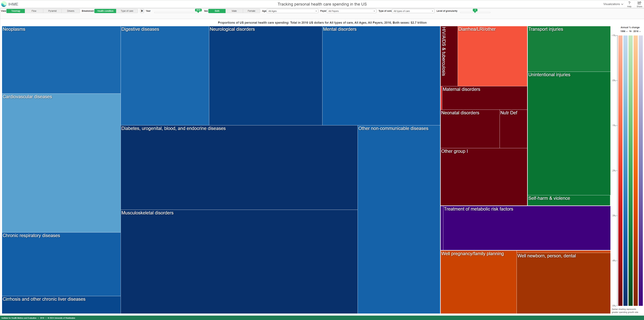Select Both sexes
The image size is (644, 320).
click(217, 11)
